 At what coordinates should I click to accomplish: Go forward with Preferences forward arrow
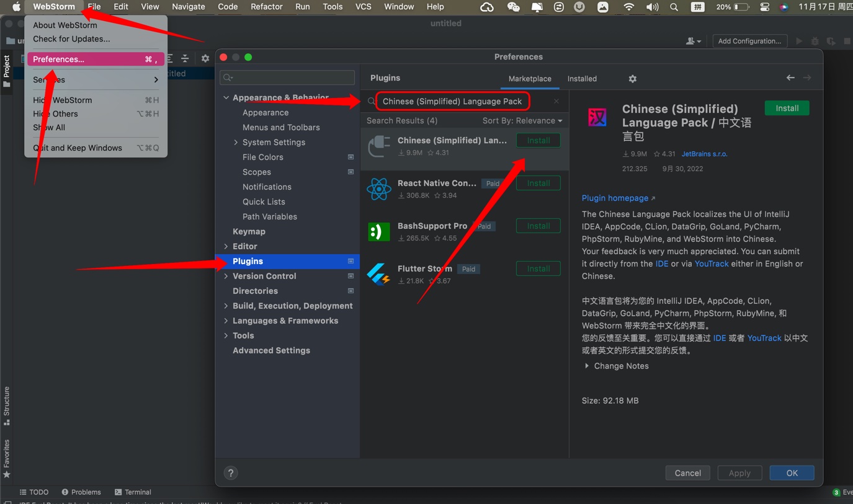click(x=807, y=77)
